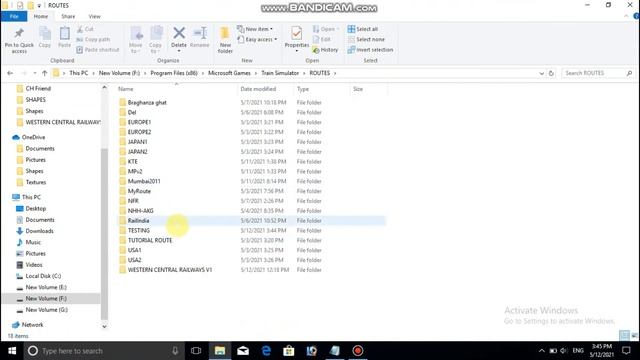Click the Edit ribbon button

(x=322, y=39)
